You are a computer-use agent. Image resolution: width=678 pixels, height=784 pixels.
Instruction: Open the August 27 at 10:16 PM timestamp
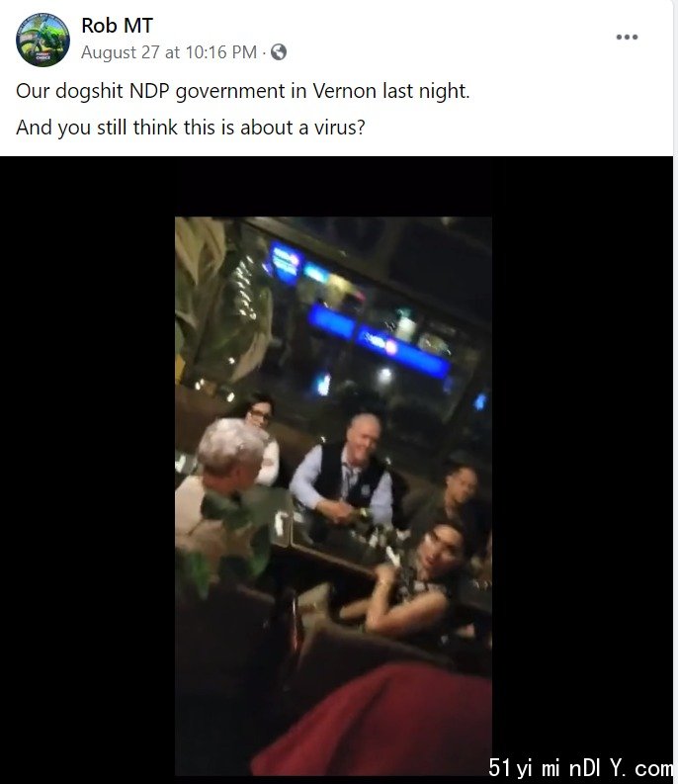(x=169, y=52)
